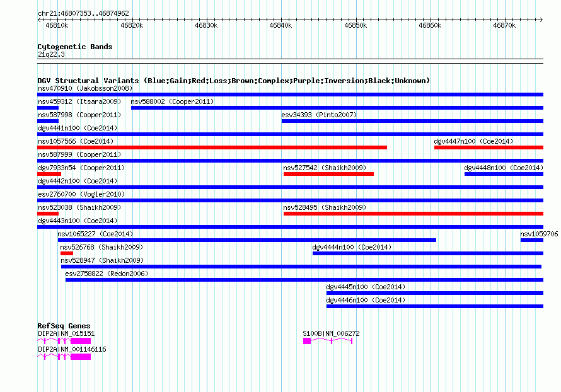561x392 pixels.
Task: Select the esv2760700 blue gain bar
Action: [x=290, y=200]
